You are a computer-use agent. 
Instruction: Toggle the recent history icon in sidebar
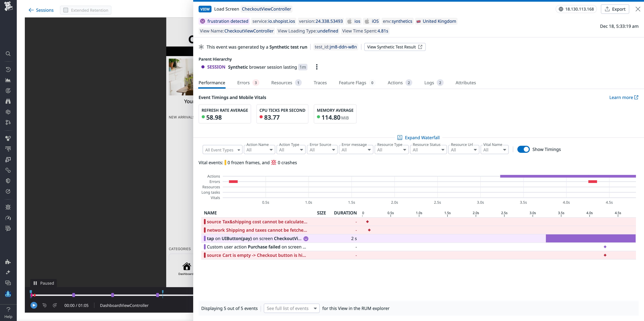click(x=8, y=70)
